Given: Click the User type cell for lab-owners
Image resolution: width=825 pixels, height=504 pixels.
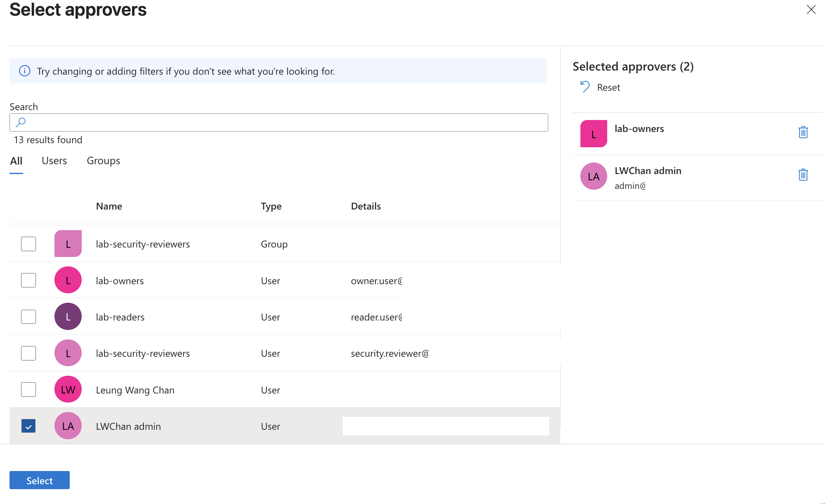Looking at the screenshot, I should (270, 281).
